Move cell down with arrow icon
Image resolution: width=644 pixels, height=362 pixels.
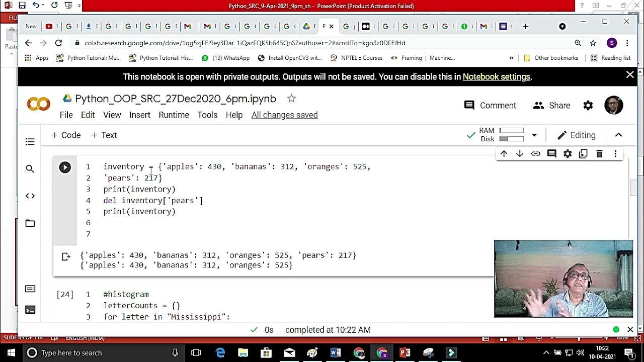pyautogui.click(x=520, y=154)
